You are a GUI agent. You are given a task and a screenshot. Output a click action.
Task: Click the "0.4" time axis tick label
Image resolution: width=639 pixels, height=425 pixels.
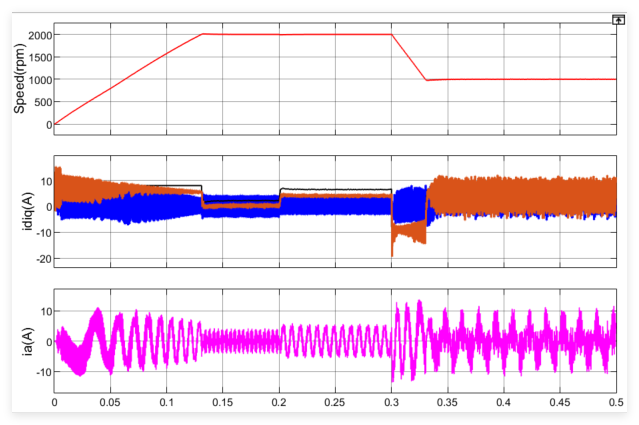(504, 403)
